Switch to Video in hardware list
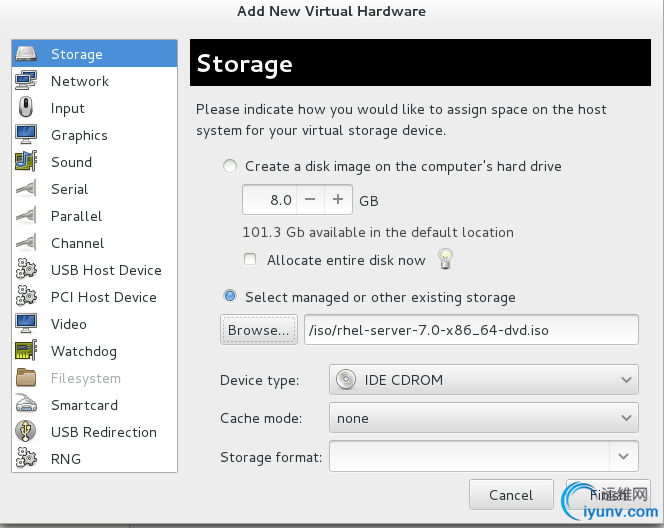 69,324
